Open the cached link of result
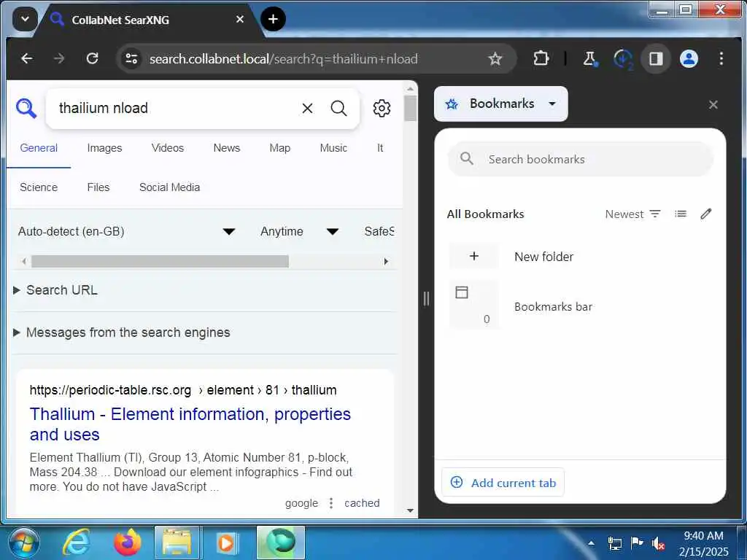 click(362, 503)
